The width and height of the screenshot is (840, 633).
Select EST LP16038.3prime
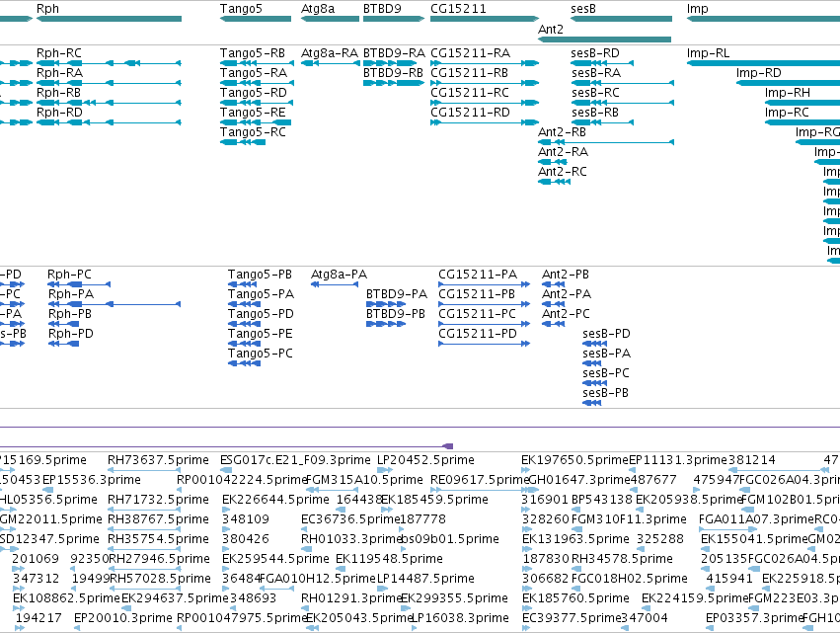(x=417, y=628)
